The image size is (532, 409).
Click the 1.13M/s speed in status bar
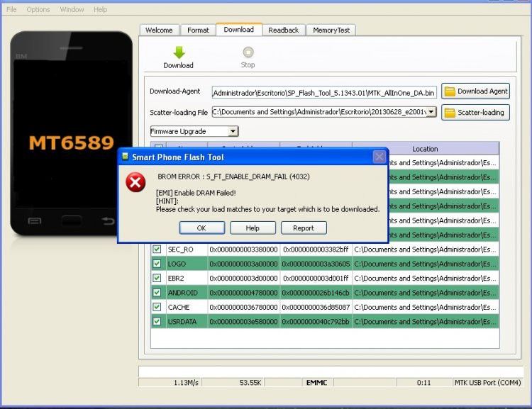tap(186, 383)
